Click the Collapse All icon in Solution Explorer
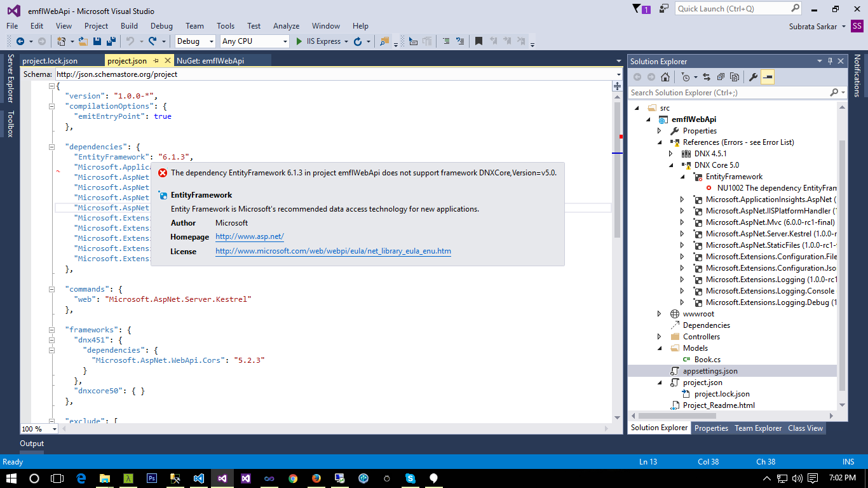Viewport: 868px width, 488px height. click(721, 77)
